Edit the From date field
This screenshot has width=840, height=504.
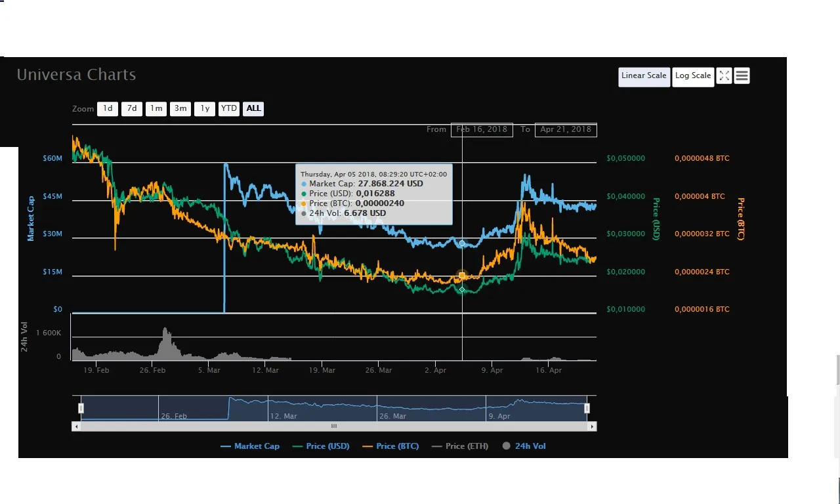pyautogui.click(x=482, y=129)
